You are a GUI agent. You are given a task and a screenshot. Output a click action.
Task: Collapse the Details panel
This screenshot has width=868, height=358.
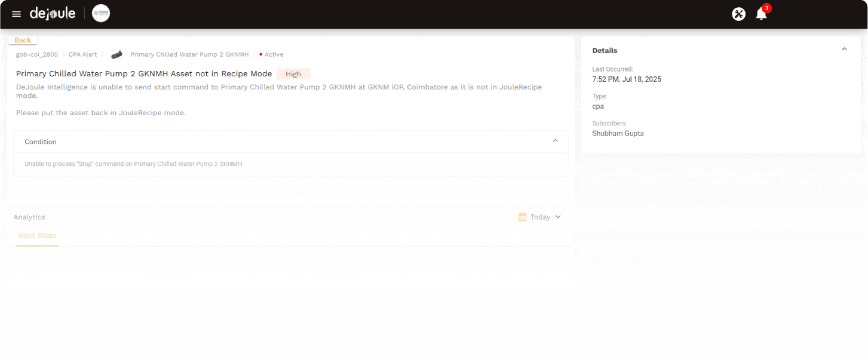click(x=844, y=50)
